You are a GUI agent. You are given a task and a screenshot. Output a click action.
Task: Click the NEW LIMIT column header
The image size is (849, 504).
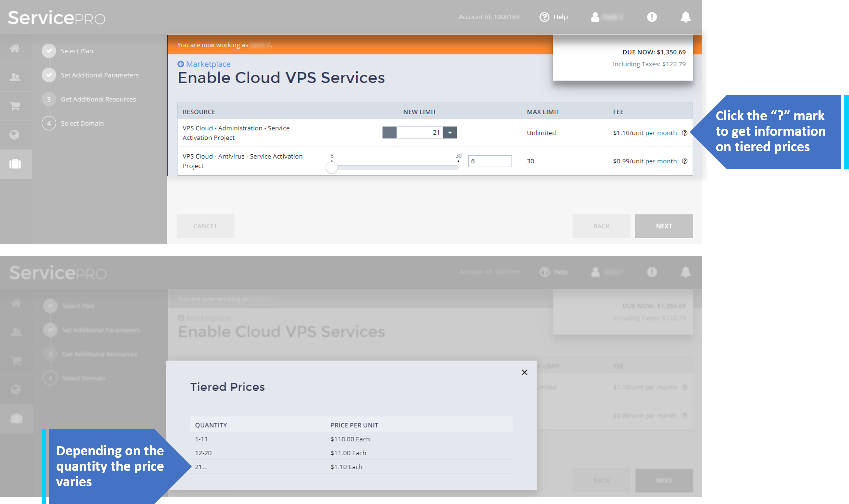[x=420, y=112]
